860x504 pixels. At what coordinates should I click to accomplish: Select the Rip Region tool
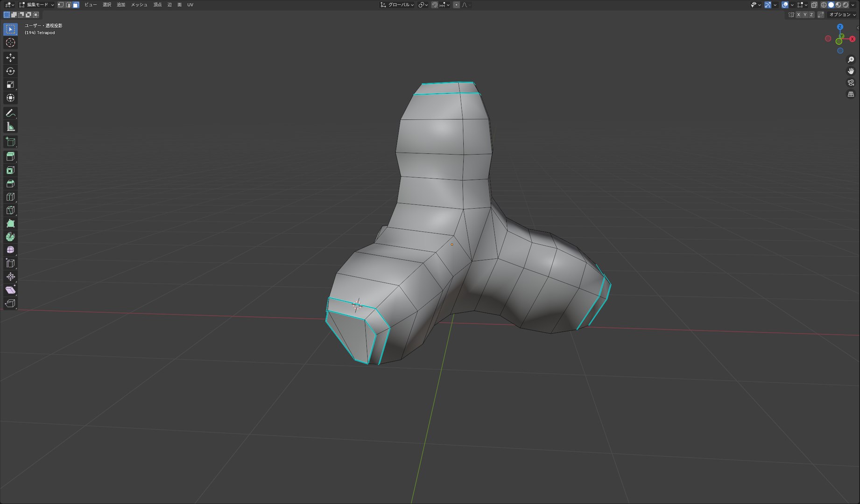pos(10,303)
